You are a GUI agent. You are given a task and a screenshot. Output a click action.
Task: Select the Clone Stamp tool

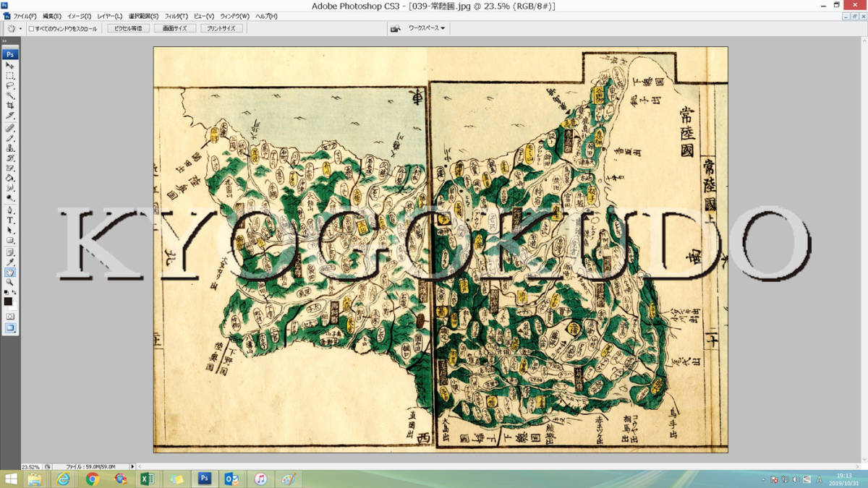point(10,147)
